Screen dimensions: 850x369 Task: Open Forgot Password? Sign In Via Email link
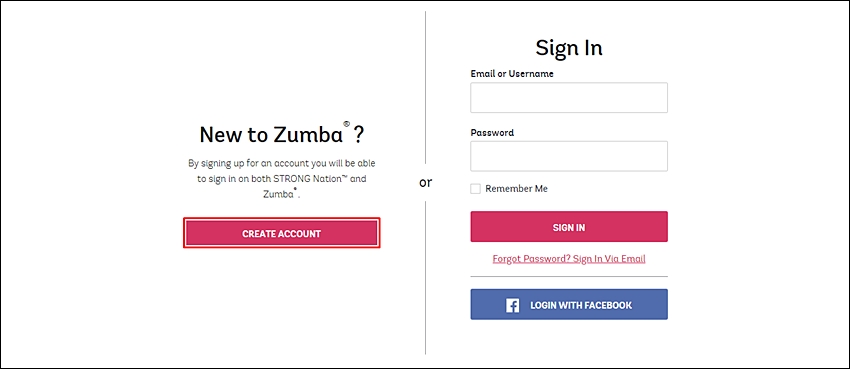[569, 259]
